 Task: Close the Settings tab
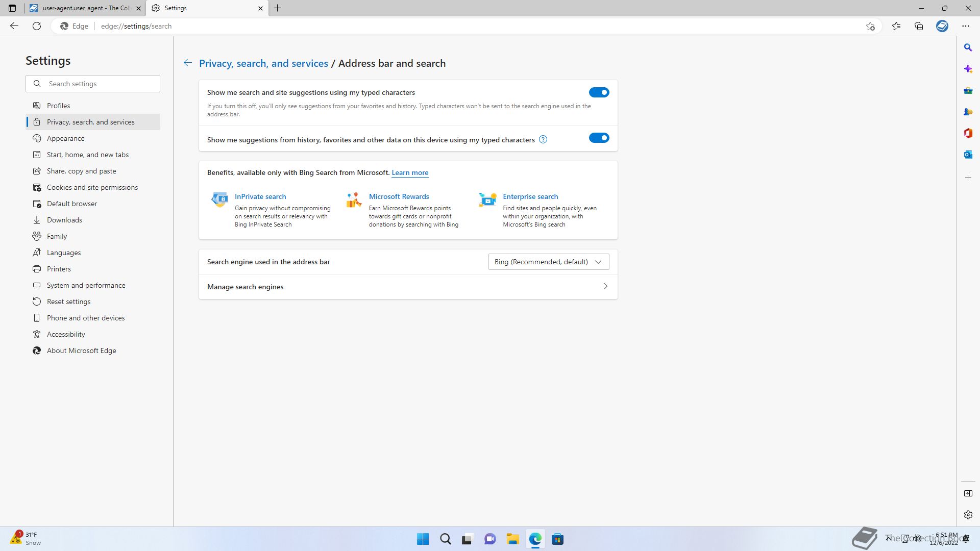260,8
